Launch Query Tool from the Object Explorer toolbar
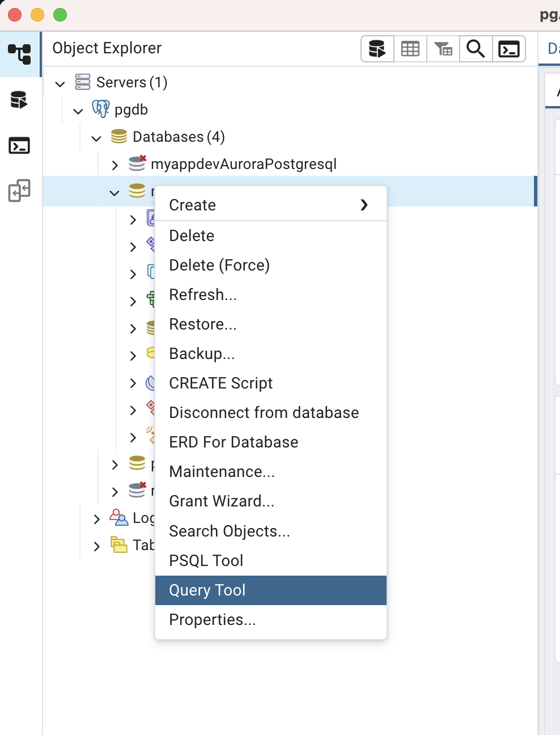Viewport: 560px width, 735px height. tap(377, 49)
